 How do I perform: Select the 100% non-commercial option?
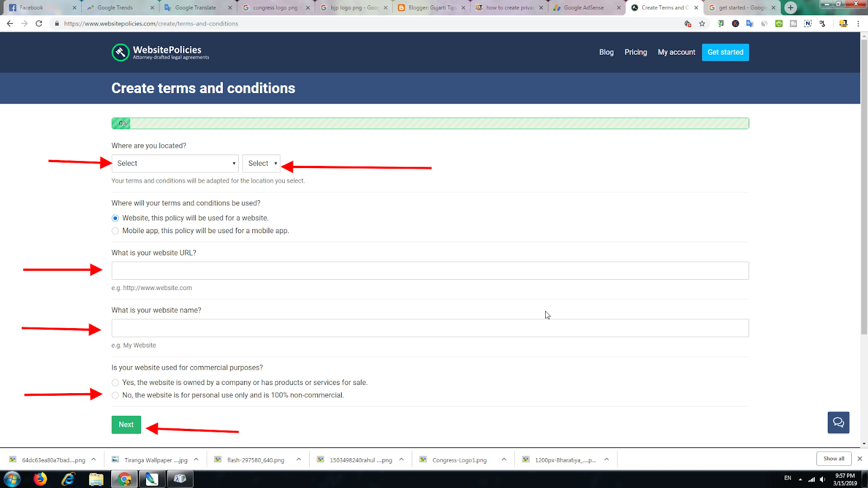coord(115,395)
